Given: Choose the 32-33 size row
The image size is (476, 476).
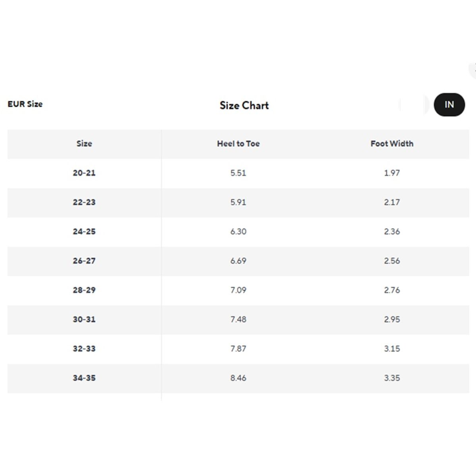Looking at the screenshot, I should (238, 349).
